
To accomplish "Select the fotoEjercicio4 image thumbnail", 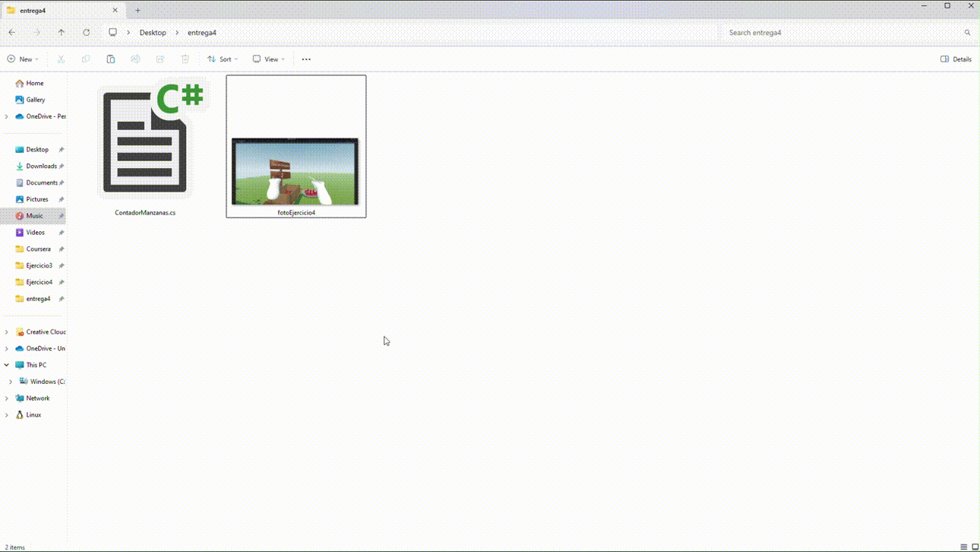I will pos(296,172).
